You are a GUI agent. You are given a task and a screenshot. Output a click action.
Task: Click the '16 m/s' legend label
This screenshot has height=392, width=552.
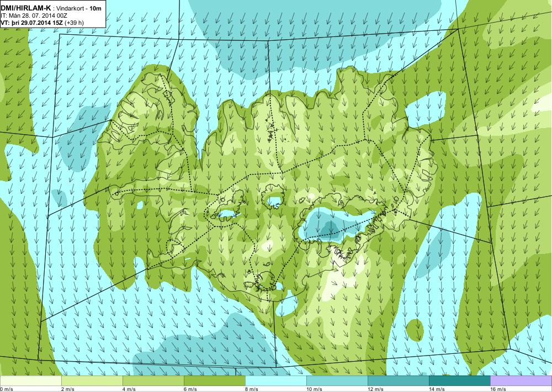pos(498,389)
